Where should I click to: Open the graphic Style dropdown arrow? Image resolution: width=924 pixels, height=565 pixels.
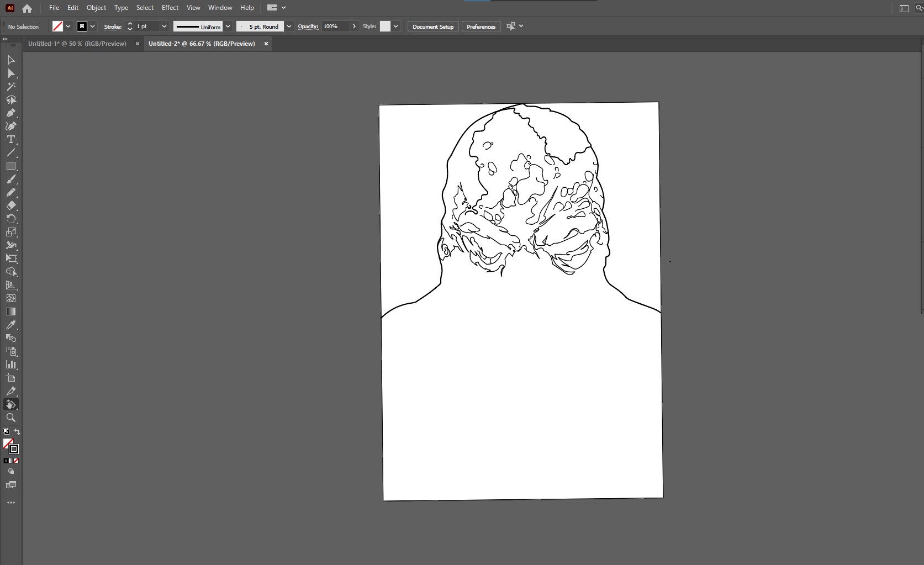(x=395, y=27)
